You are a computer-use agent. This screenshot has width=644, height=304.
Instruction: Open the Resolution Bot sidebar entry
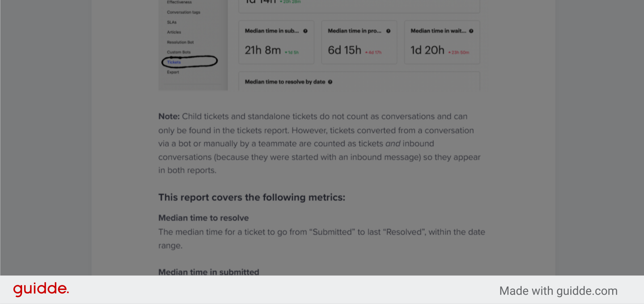[x=180, y=42]
